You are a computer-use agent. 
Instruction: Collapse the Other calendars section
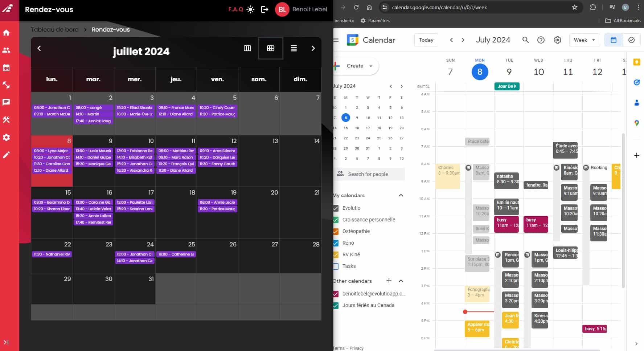coord(401,281)
